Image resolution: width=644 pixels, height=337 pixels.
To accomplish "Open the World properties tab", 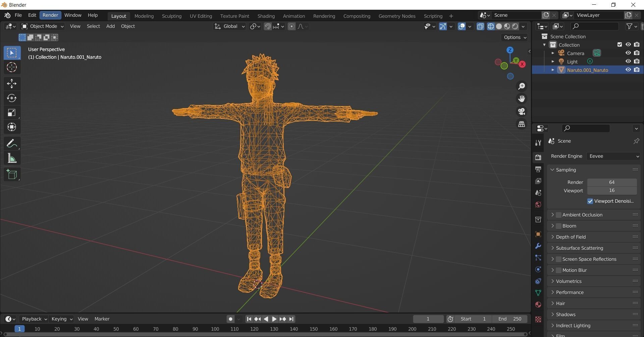I will pos(538,205).
